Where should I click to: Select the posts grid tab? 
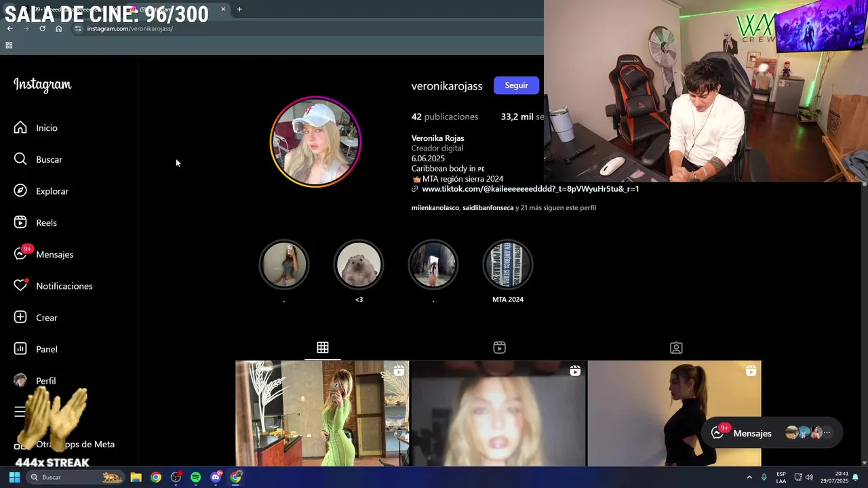323,348
